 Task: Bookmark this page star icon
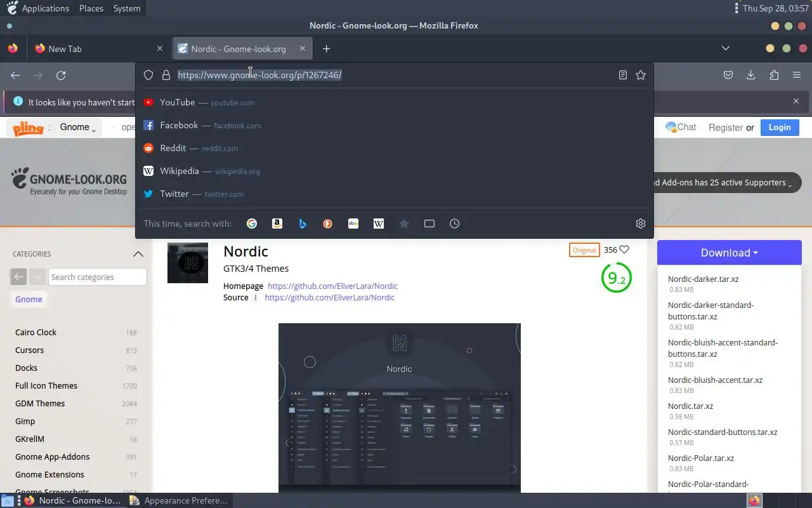[x=641, y=75]
